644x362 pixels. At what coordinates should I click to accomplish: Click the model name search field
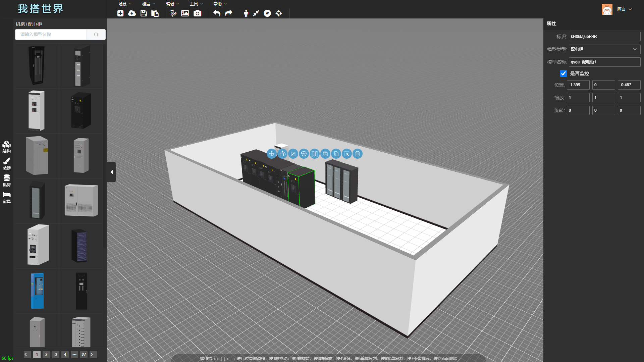coord(51,35)
